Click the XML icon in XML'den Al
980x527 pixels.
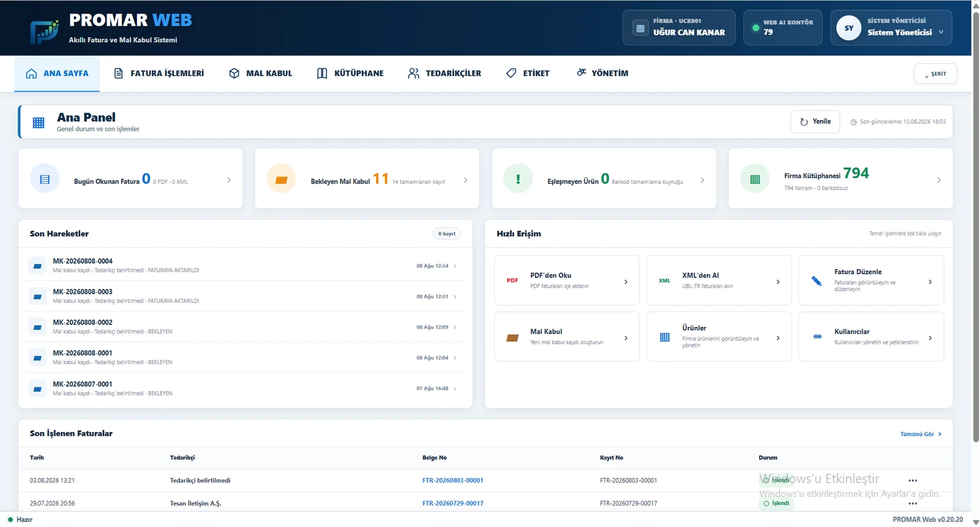665,280
